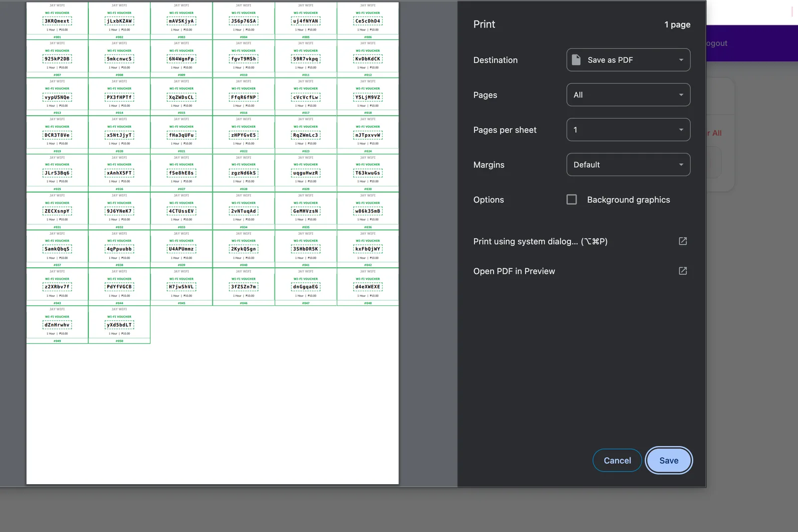
Task: Click voucher code 925kP2DB in preview
Action: 57,59
